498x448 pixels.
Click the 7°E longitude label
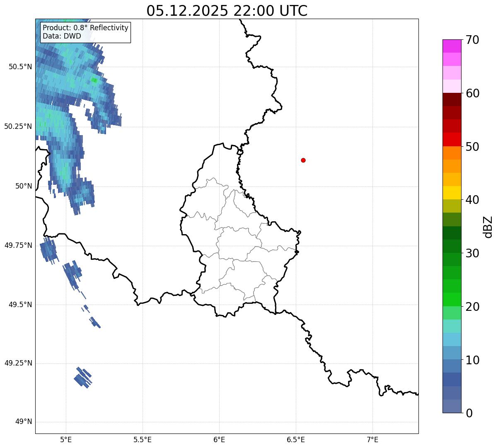point(373,439)
